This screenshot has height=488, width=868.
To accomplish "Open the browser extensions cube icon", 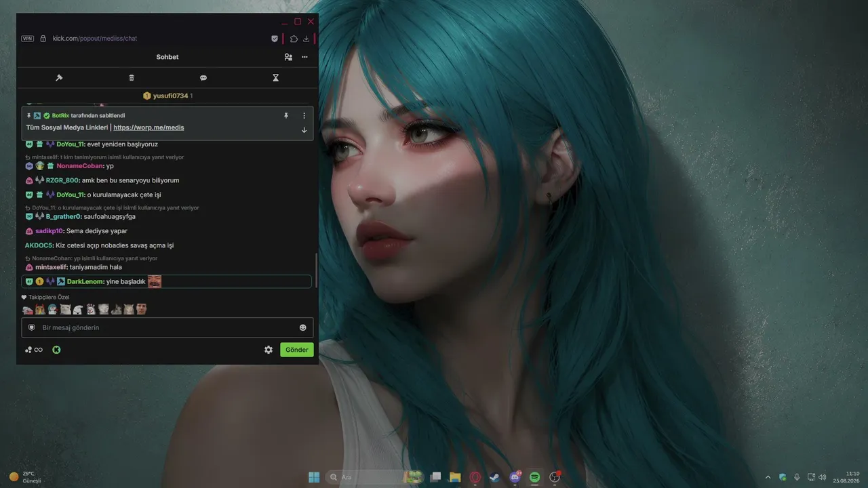I will point(294,39).
